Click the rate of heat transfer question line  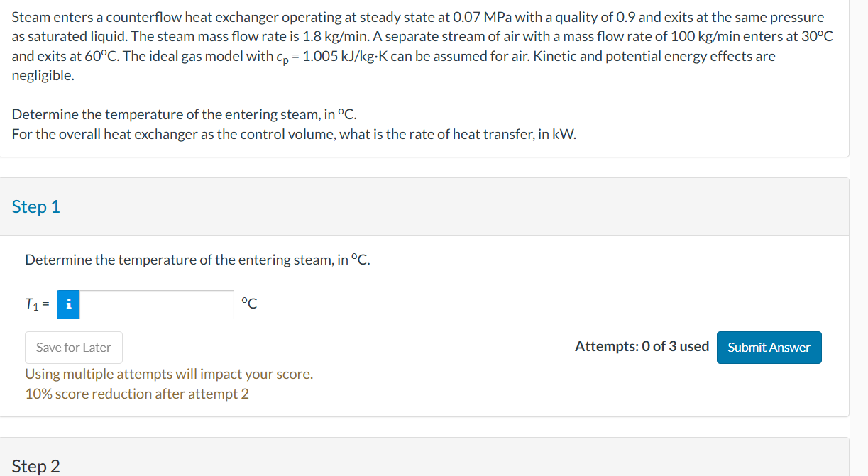point(293,134)
